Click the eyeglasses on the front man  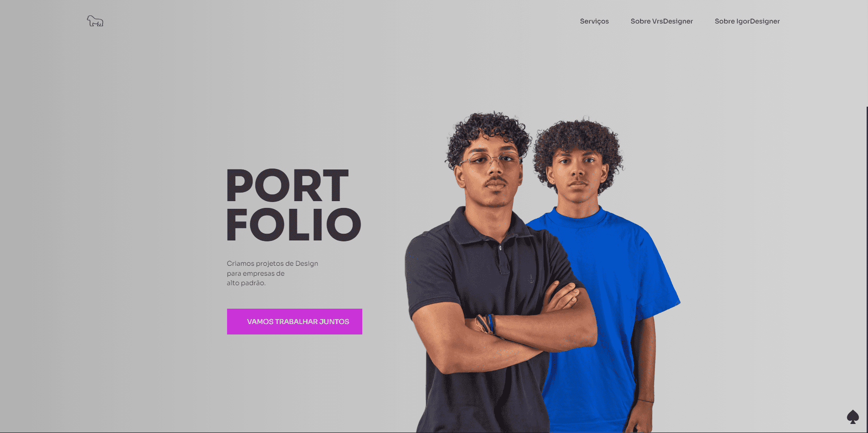[490, 160]
